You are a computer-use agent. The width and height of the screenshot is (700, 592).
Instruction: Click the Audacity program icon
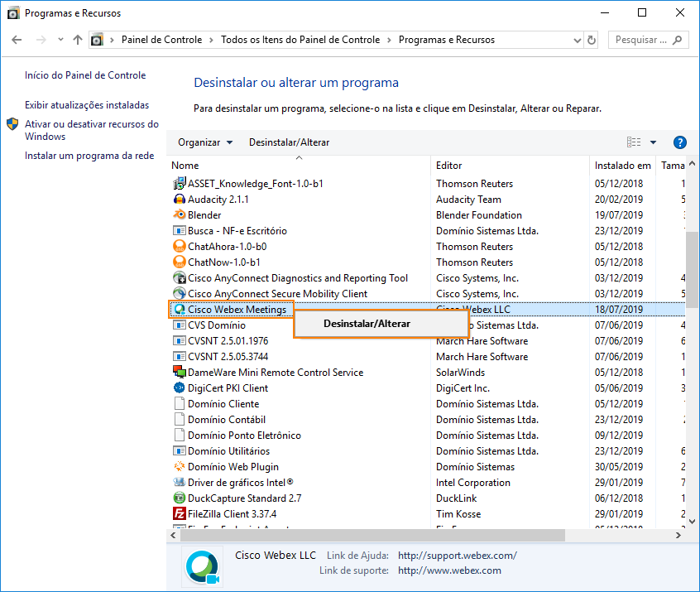point(179,200)
